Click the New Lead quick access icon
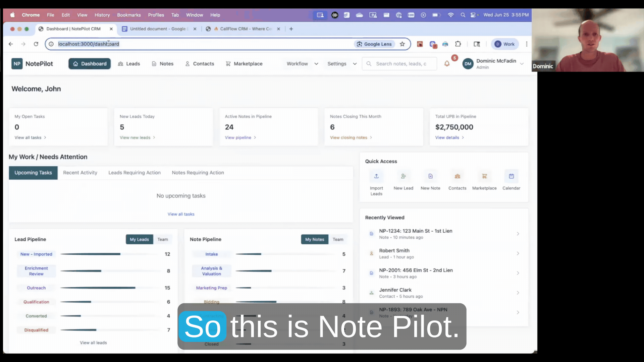This screenshot has height=362, width=644. (x=403, y=176)
